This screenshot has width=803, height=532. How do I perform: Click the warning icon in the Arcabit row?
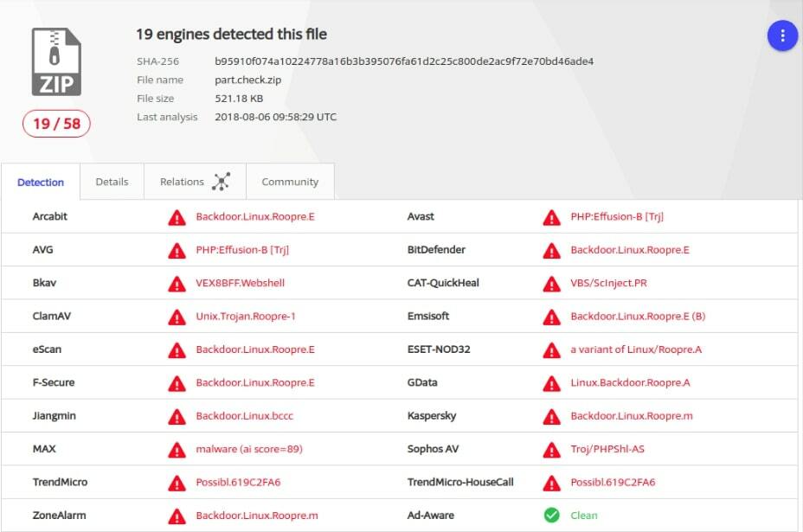(x=177, y=218)
